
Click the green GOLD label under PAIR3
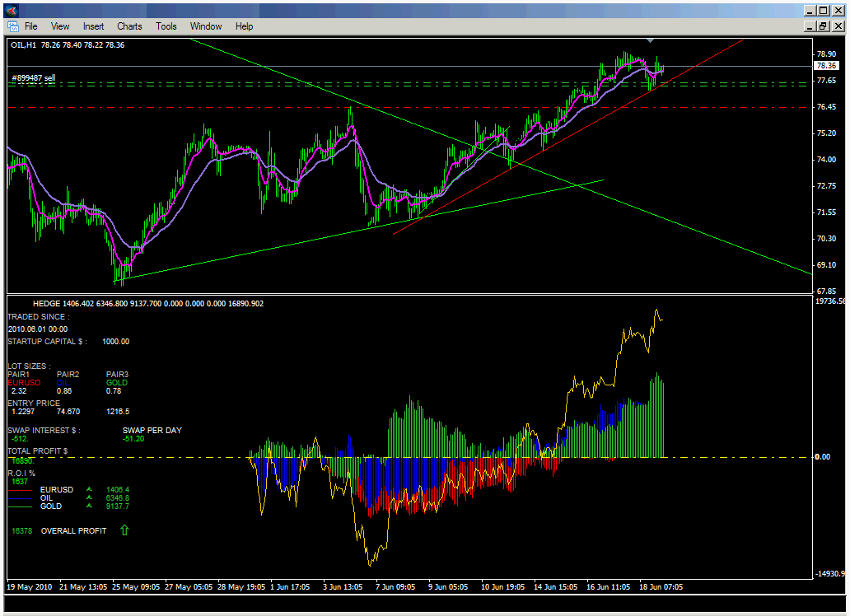coord(117,383)
